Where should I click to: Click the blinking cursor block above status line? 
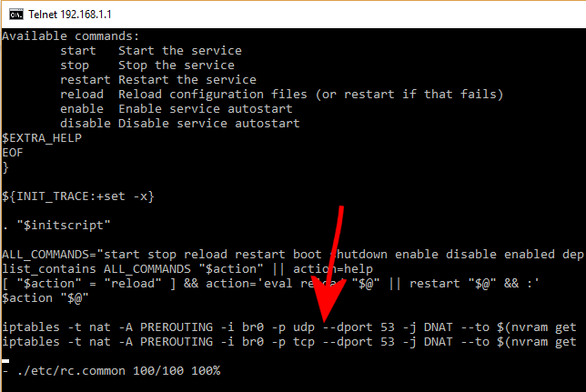tap(5, 361)
